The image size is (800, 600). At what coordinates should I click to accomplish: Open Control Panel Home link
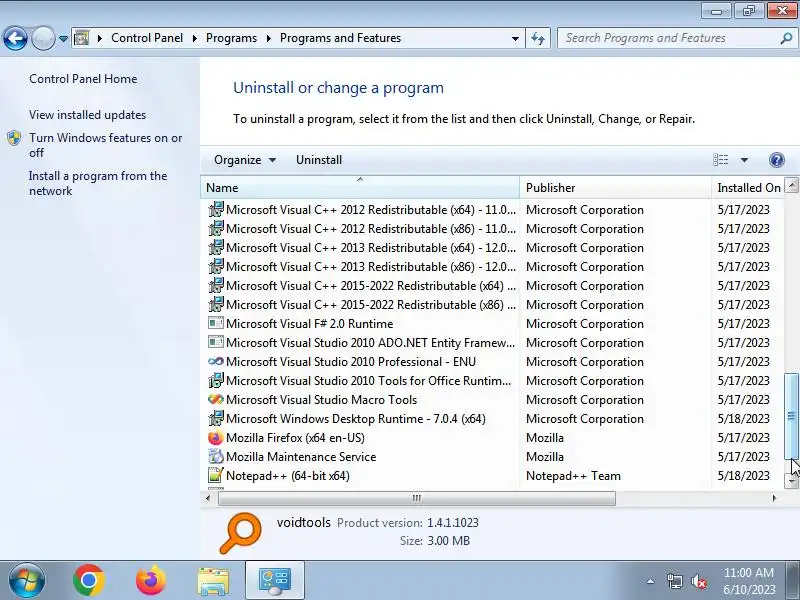83,79
